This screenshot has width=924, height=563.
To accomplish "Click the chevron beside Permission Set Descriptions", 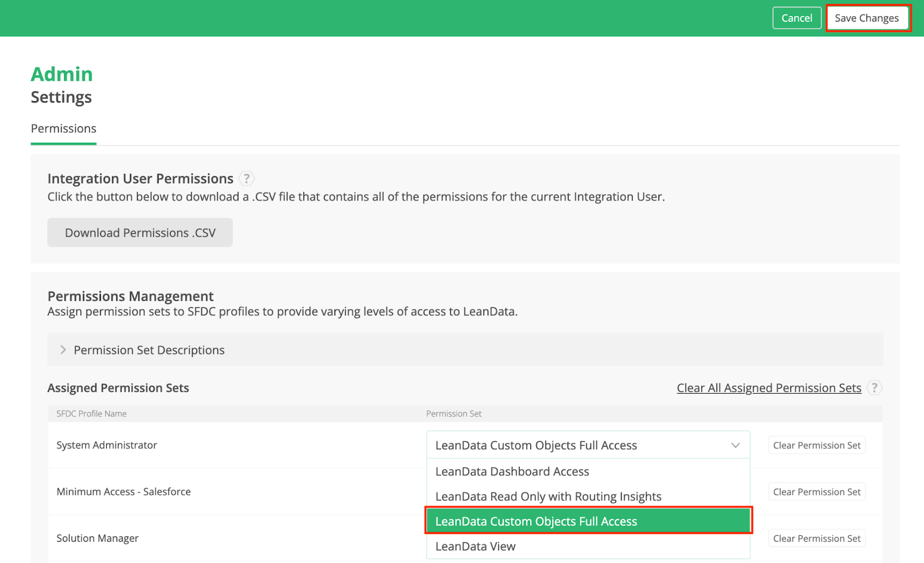I will 63,350.
